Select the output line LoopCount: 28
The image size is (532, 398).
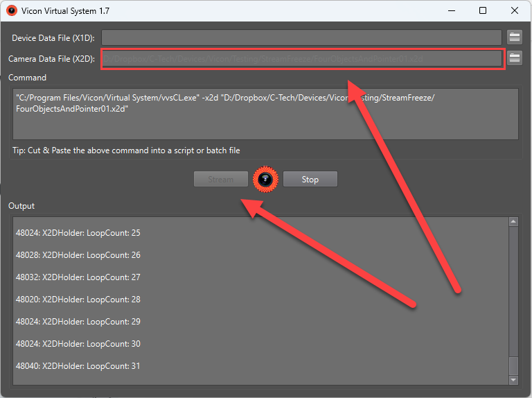click(78, 300)
